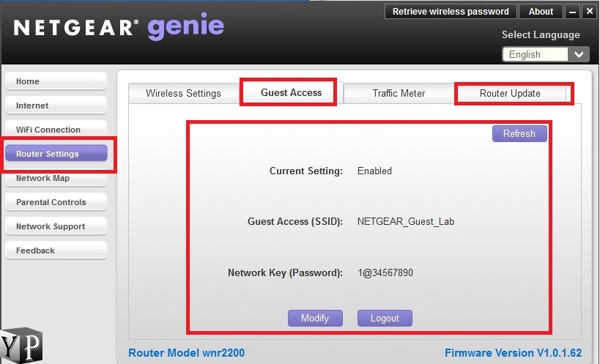Open the About dialog

[x=541, y=12]
